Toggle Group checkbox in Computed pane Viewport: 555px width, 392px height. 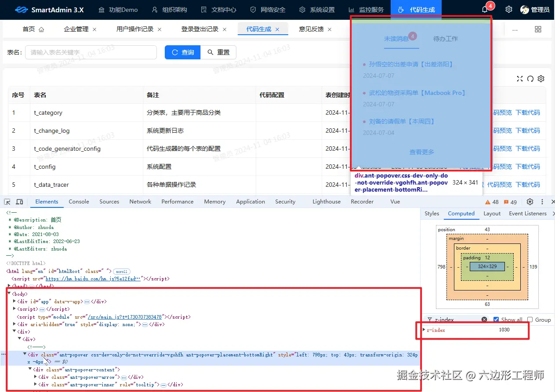point(530,319)
